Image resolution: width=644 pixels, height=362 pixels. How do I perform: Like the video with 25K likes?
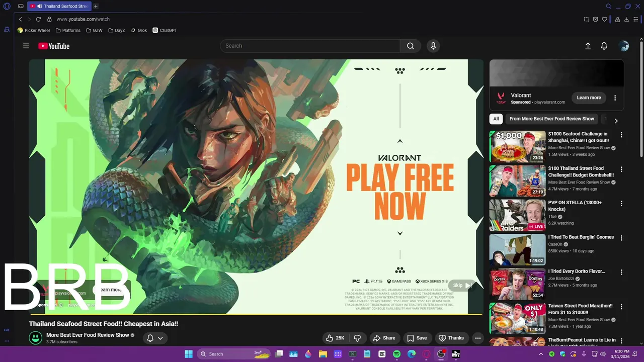pos(335,338)
